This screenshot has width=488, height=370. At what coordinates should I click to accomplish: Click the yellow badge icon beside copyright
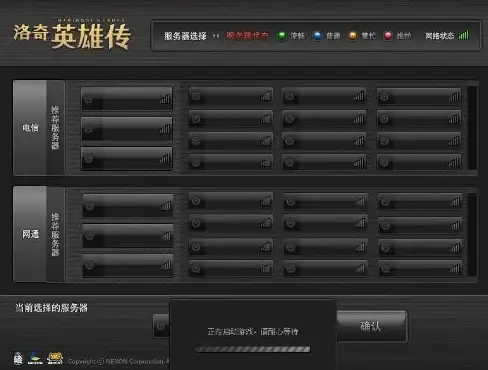[x=55, y=358]
